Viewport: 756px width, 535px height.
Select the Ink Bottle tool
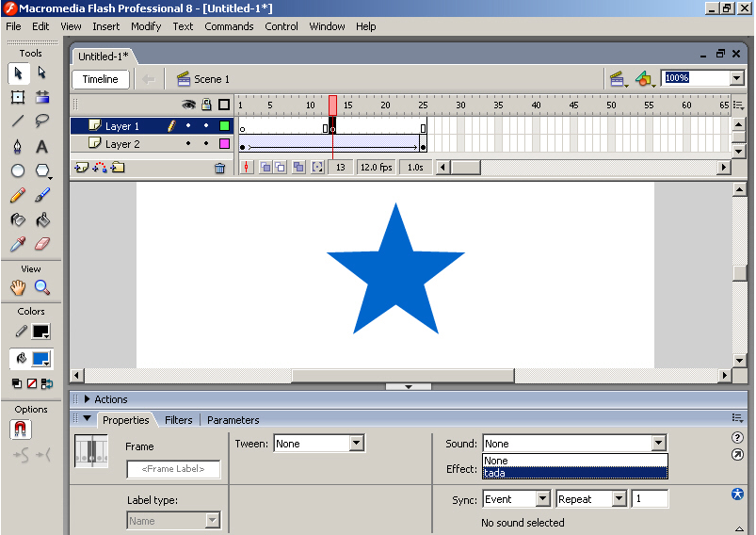point(18,220)
